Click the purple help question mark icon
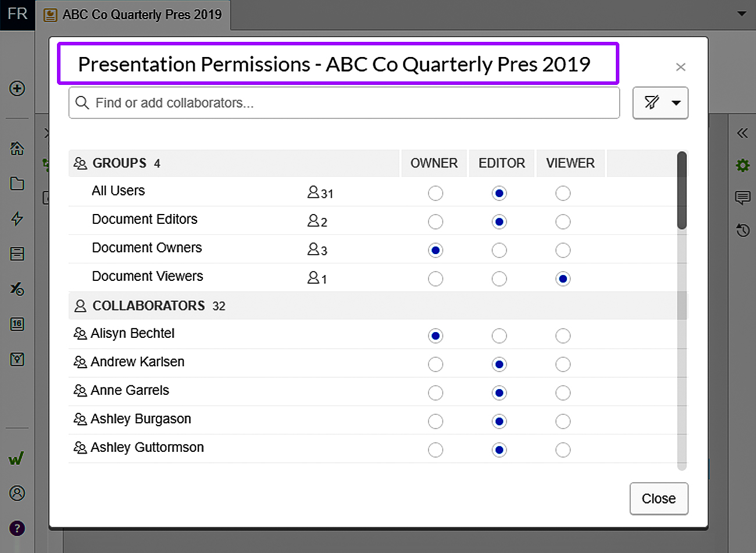This screenshot has width=756, height=553. click(17, 528)
